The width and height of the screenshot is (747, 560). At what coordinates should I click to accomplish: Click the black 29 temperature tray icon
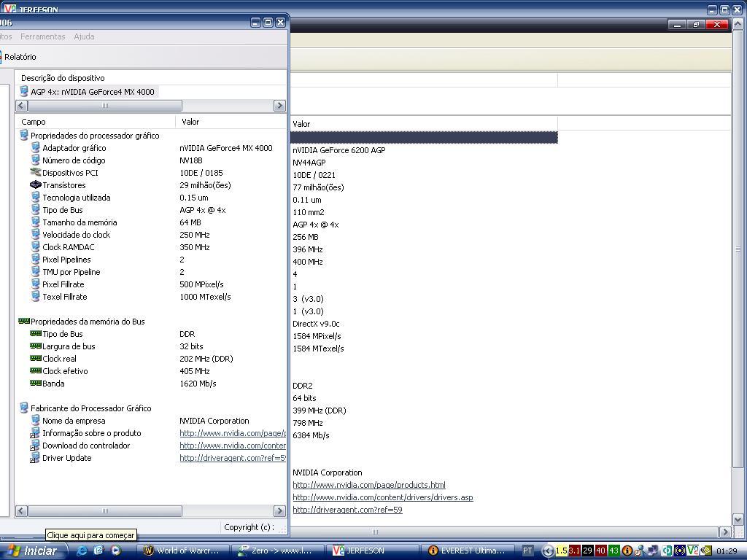[587, 551]
